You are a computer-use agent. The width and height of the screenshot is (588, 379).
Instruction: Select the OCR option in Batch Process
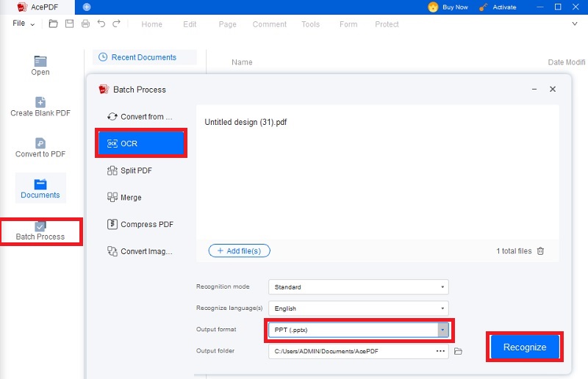coord(141,143)
